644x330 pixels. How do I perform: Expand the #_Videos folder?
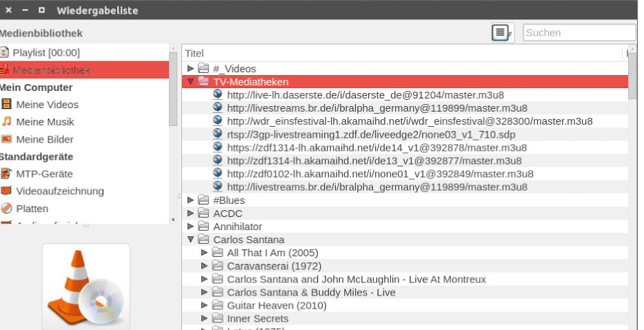[190, 68]
